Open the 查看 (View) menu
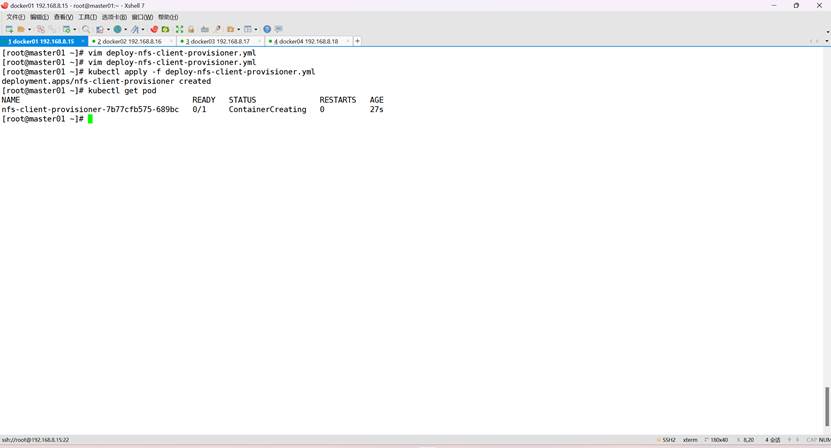This screenshot has width=831, height=448. (63, 17)
